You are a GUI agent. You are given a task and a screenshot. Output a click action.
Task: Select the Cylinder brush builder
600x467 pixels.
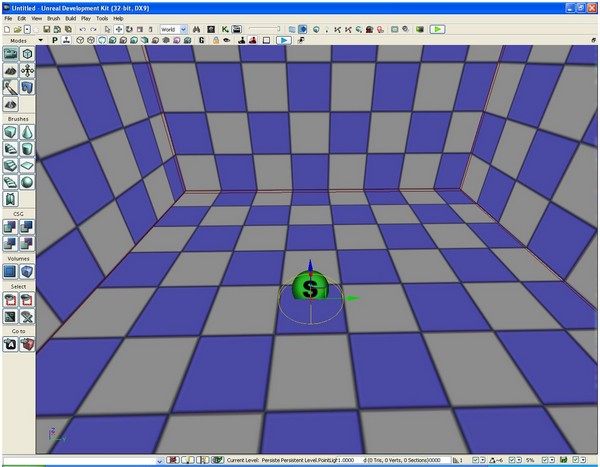click(27, 149)
